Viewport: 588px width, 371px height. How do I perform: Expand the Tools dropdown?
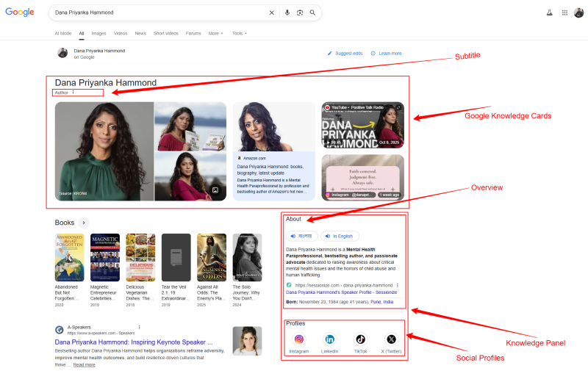(240, 33)
